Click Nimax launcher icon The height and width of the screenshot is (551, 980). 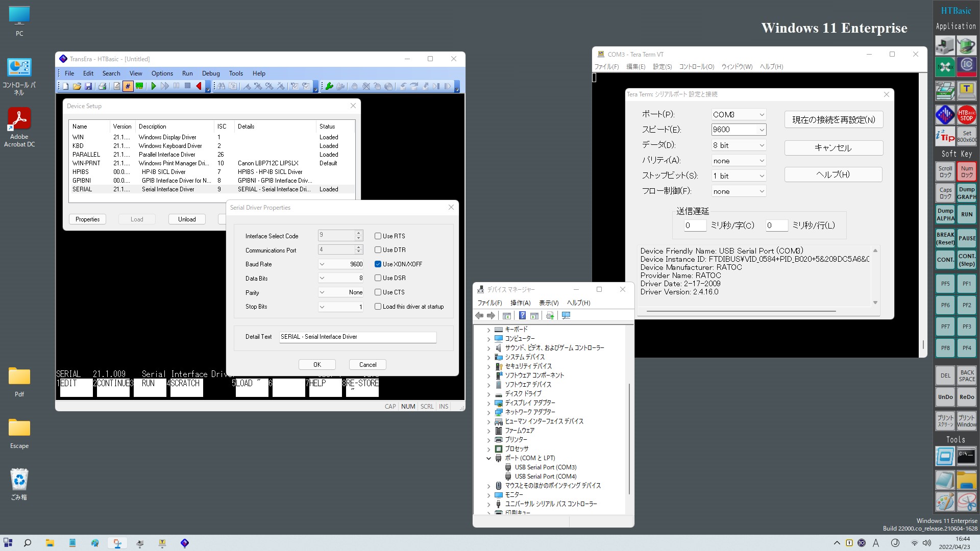(945, 67)
